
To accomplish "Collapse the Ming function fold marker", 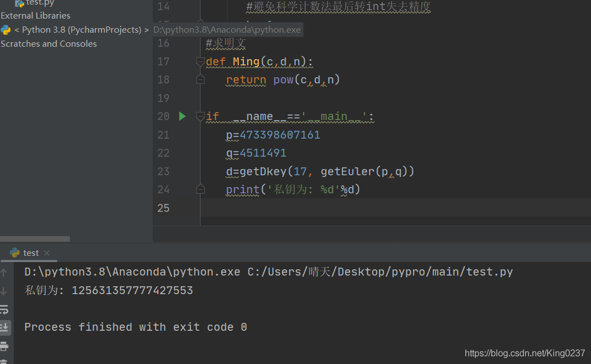I will click(200, 61).
